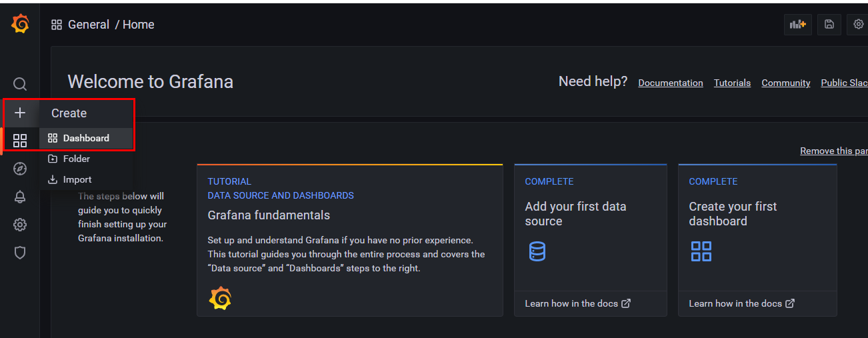The image size is (868, 338).
Task: Open the Search magnifier icon in sidebar
Action: click(20, 84)
